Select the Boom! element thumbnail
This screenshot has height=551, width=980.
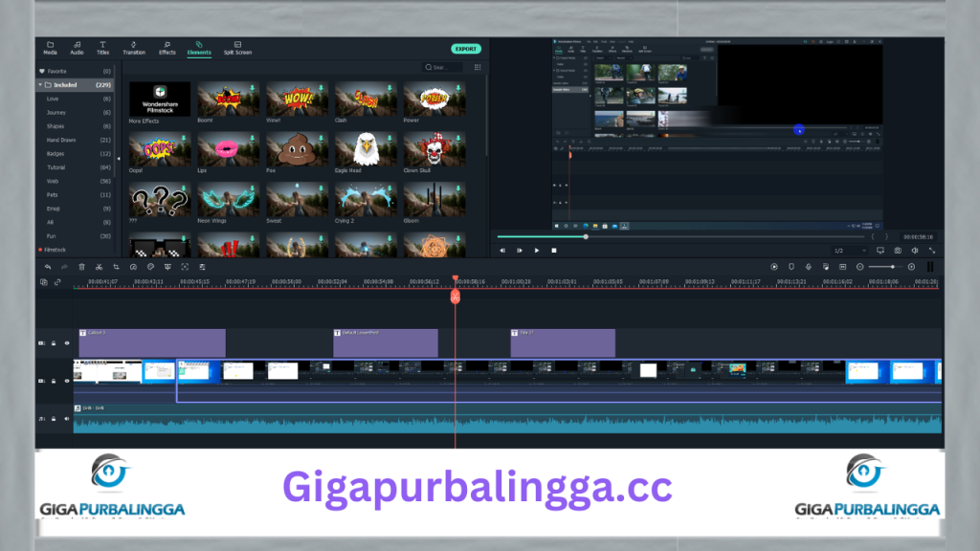pyautogui.click(x=228, y=99)
